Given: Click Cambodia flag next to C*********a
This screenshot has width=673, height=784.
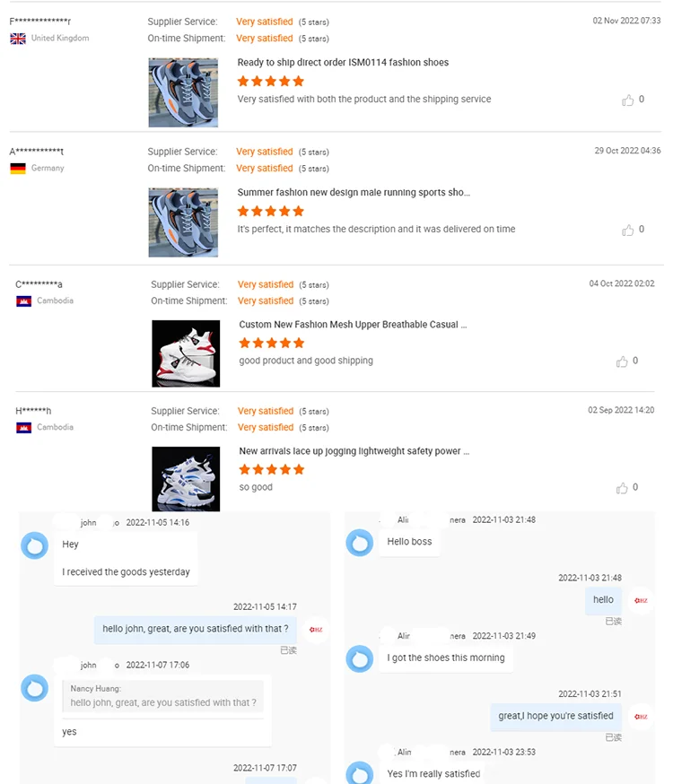Looking at the screenshot, I should click(x=23, y=301).
